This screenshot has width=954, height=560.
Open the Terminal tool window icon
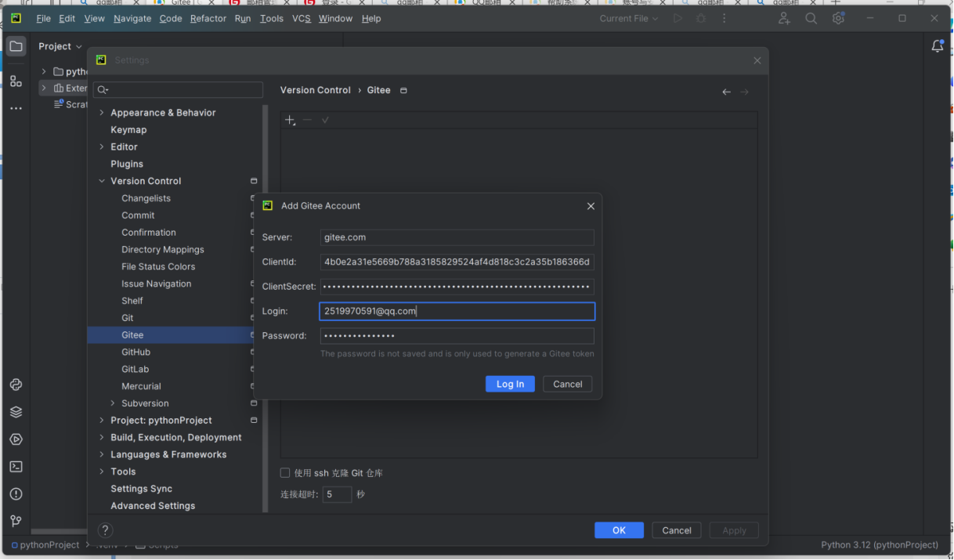click(x=16, y=467)
